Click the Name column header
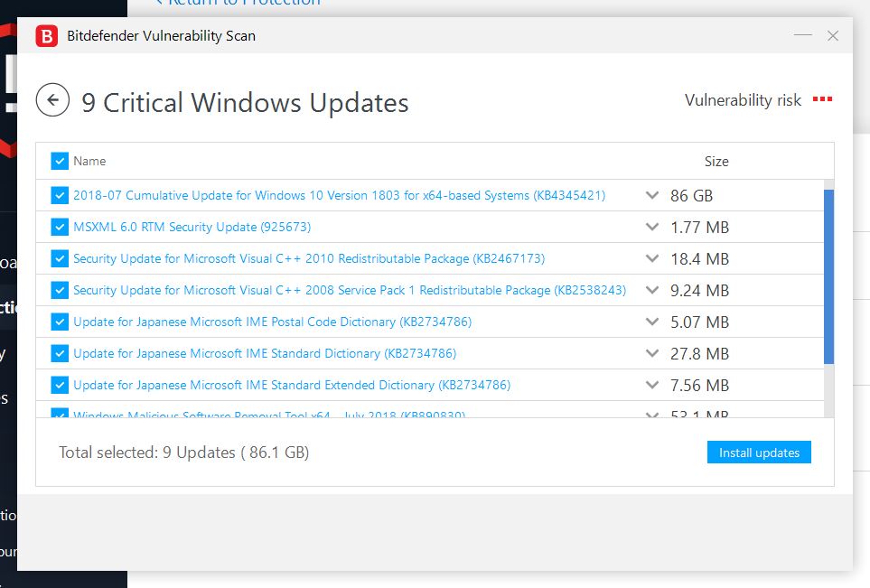 pos(89,161)
